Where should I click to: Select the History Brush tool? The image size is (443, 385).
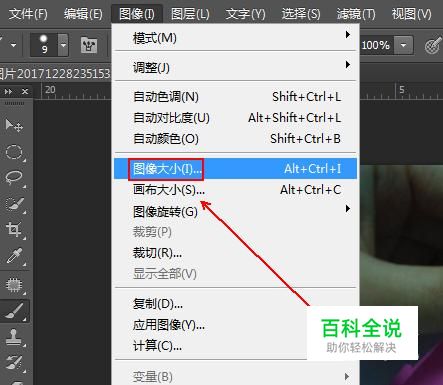point(14,362)
